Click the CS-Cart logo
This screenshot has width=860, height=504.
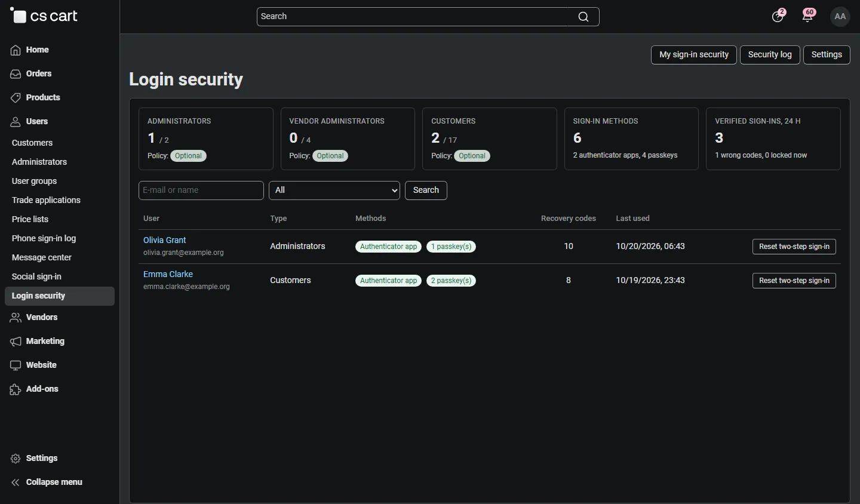click(44, 16)
